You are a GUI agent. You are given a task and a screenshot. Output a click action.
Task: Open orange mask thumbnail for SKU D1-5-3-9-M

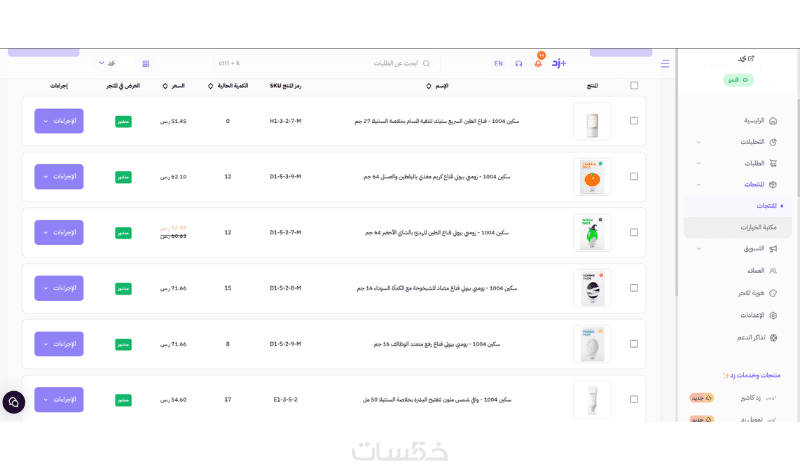coord(592,177)
